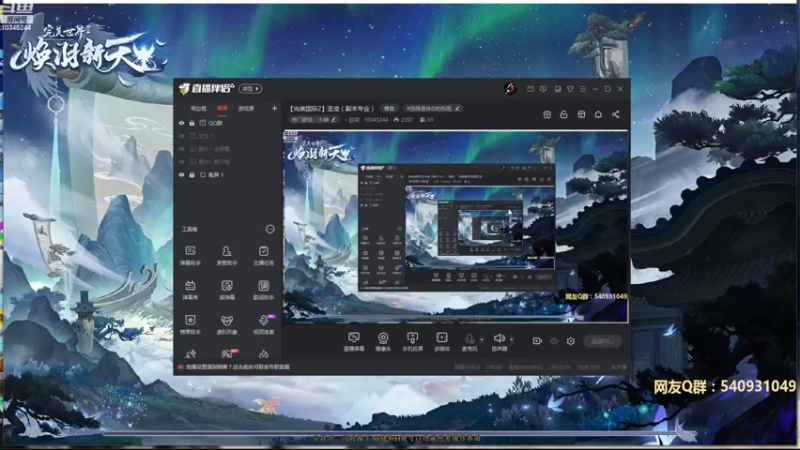Add the 手机投屏 phone casting source
This screenshot has width=800, height=450.
(x=412, y=341)
